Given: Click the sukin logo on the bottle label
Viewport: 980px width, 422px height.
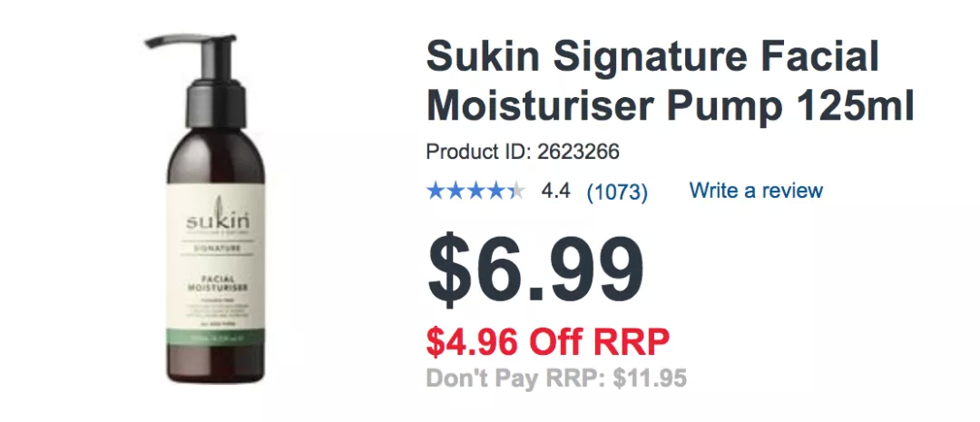Looking at the screenshot, I should click(x=218, y=219).
